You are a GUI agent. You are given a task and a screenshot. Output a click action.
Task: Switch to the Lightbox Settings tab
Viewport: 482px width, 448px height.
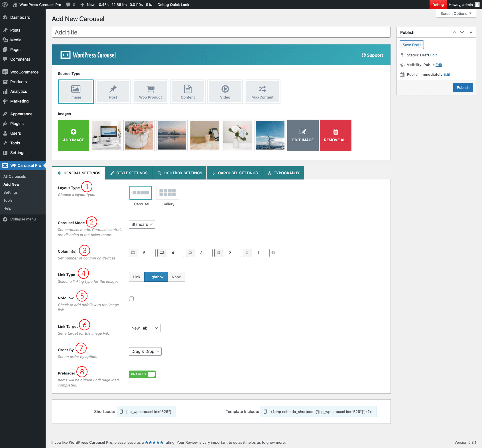pos(180,173)
